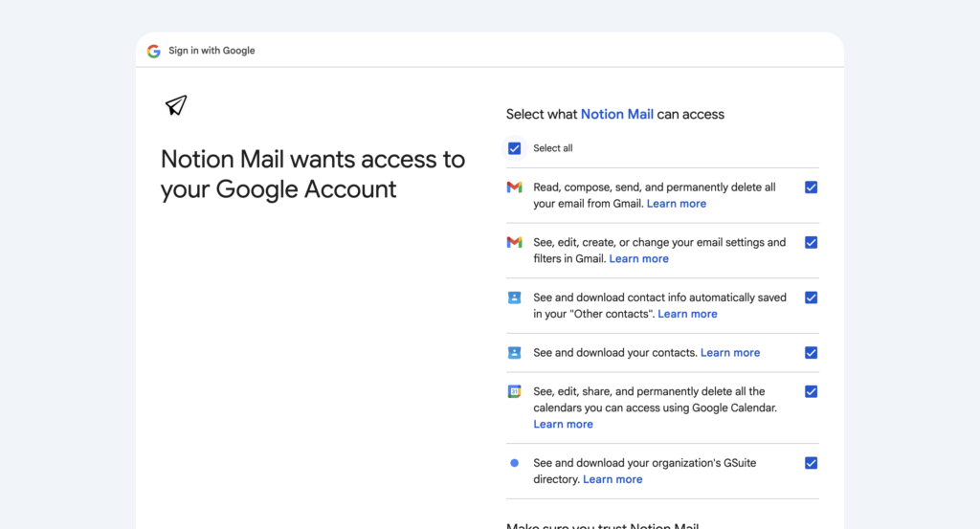Click blue dot icon beside GSuite directory
This screenshot has width=980, height=529.
point(514,463)
